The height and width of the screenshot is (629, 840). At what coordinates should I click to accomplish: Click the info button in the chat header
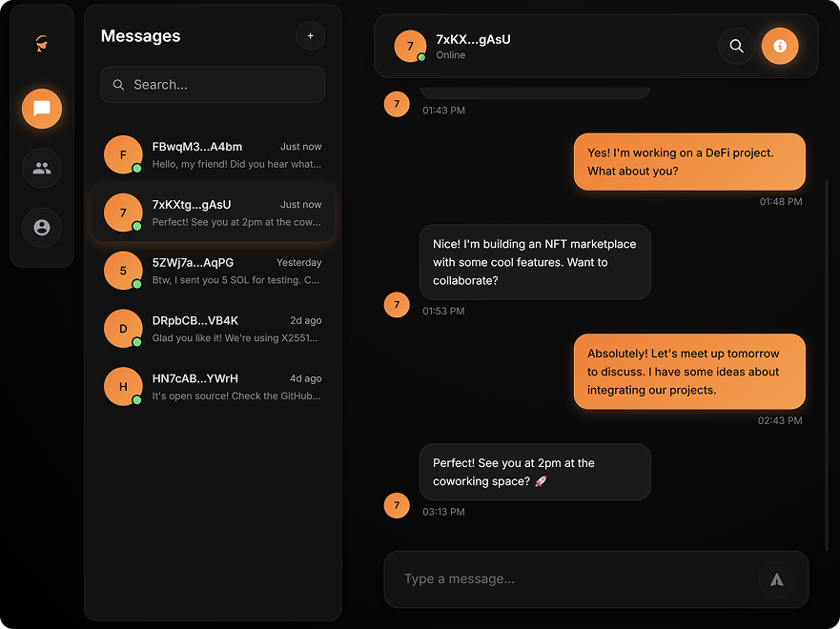[780, 46]
